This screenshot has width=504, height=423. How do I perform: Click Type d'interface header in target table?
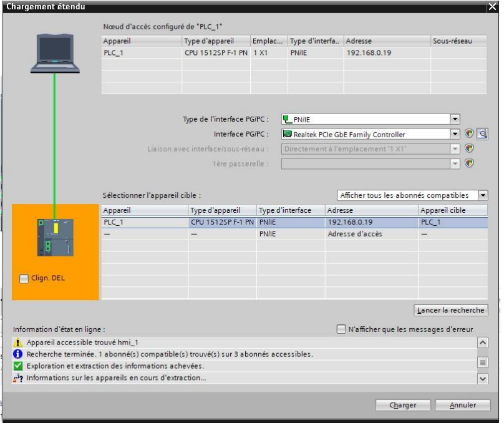pos(291,210)
